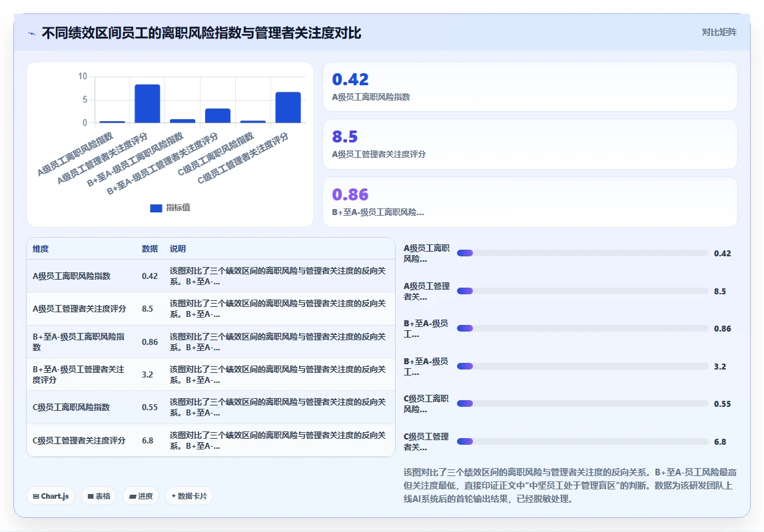The image size is (764, 532).
Task: Click the y-axis label 10 on the chart
Action: pyautogui.click(x=83, y=77)
